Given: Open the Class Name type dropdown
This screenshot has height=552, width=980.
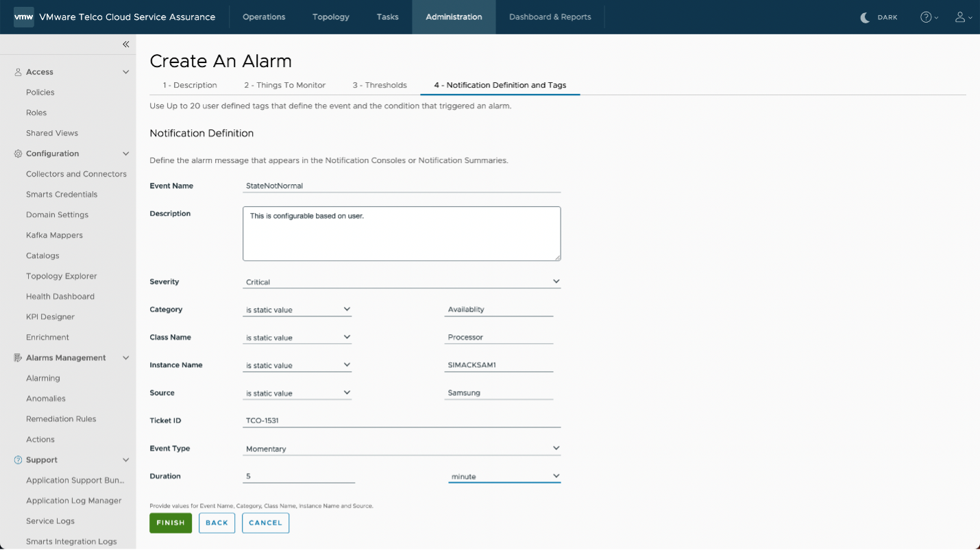Looking at the screenshot, I should coord(297,338).
